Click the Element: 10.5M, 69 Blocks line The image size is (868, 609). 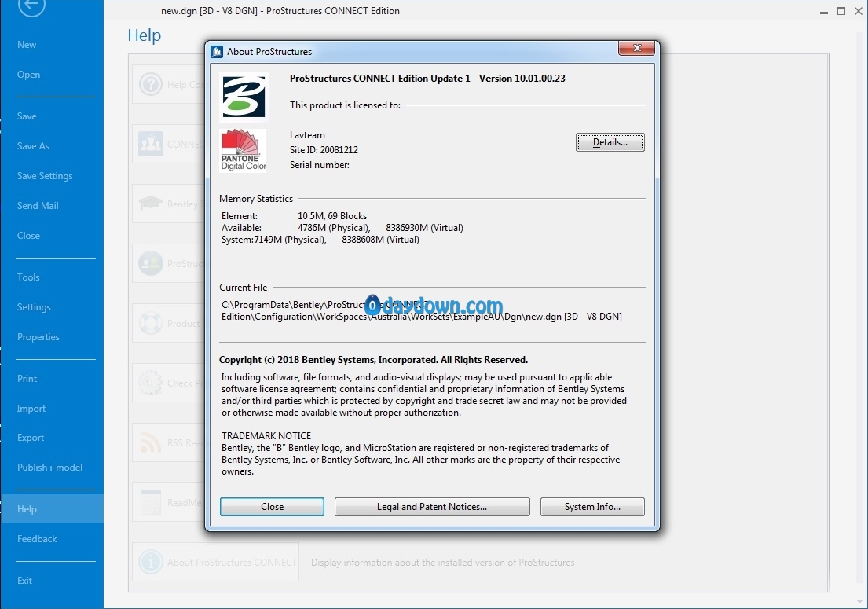coord(294,216)
